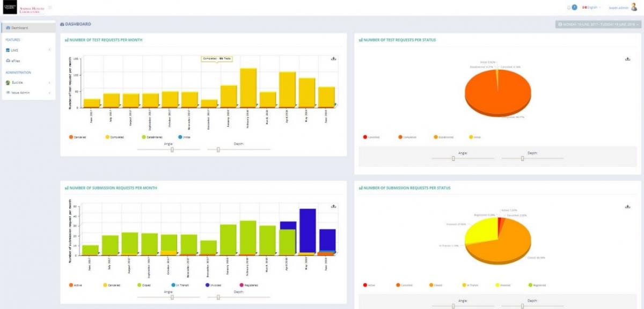Click the Euclide globe icon

(x=8, y=83)
